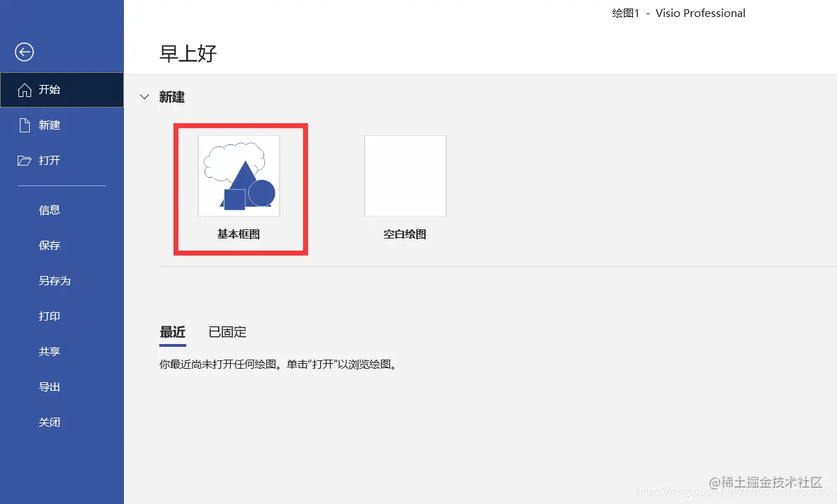Click the home icon beside 开始
Image resolution: width=837 pixels, height=504 pixels.
(x=25, y=90)
